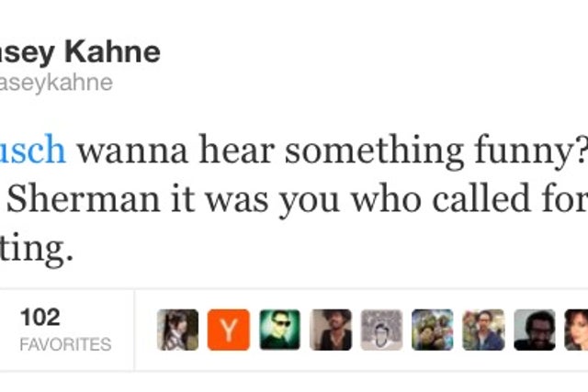Image resolution: width=588 pixels, height=392 pixels.
Task: Select the avatar of curly-haired man in dark shirt
Action: coord(331,330)
